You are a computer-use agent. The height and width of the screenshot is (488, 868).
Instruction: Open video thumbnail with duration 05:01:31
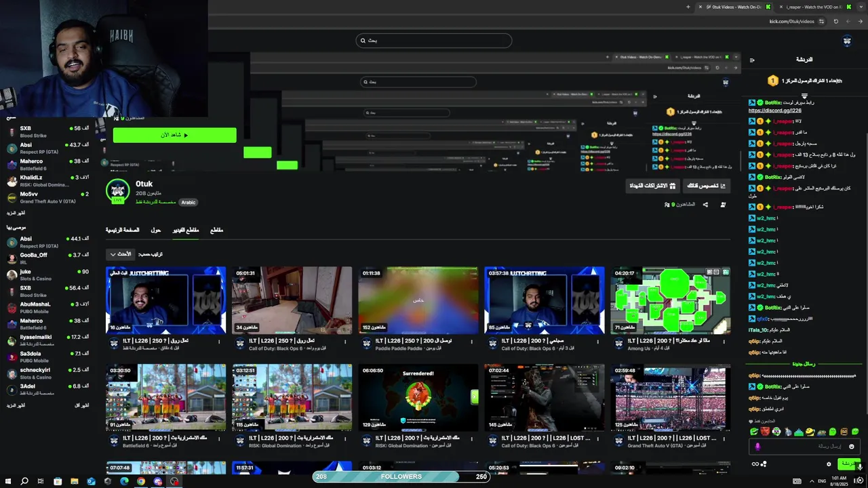pos(292,300)
